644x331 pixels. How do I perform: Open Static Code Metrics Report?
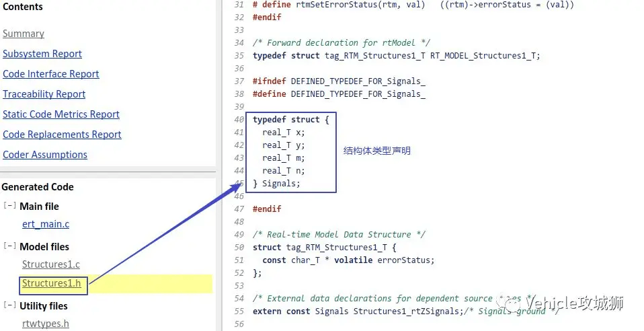point(61,114)
